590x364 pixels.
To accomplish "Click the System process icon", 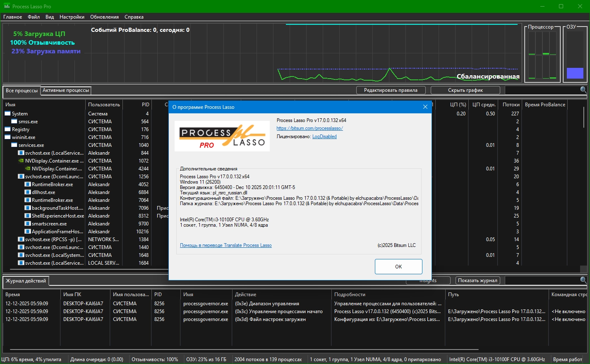I will click(7, 113).
